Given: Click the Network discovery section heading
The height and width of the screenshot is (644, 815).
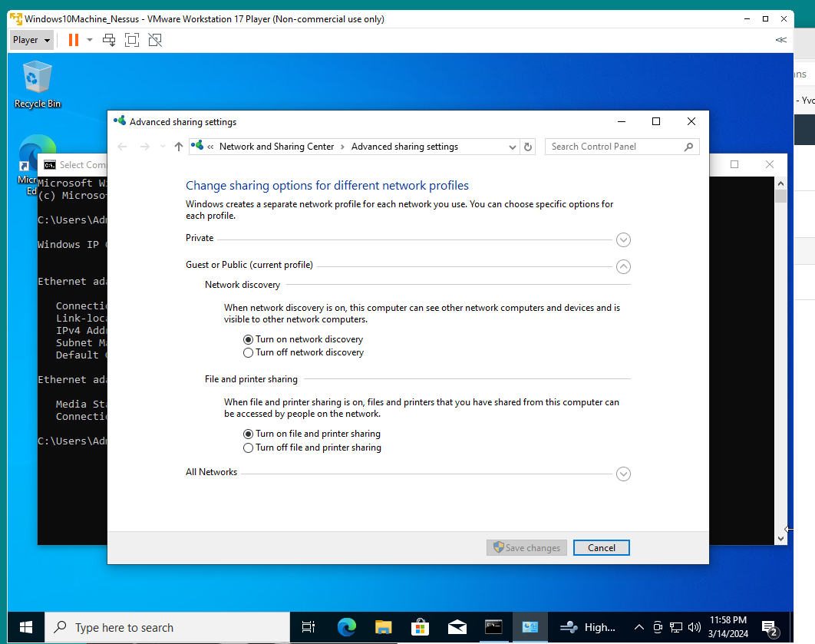Looking at the screenshot, I should tap(243, 285).
